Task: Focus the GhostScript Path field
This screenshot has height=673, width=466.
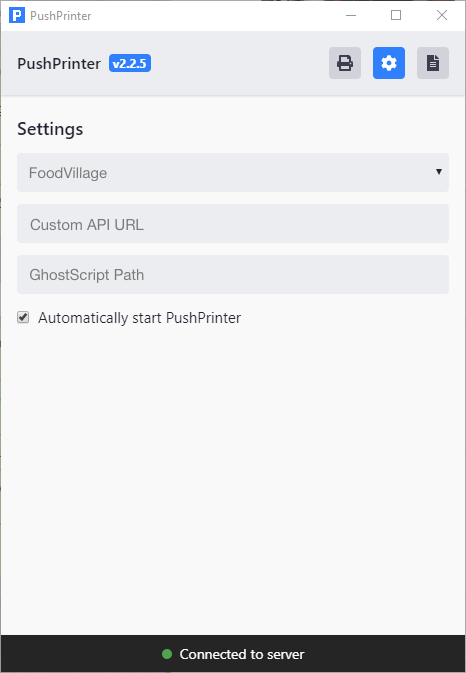Action: 233,275
